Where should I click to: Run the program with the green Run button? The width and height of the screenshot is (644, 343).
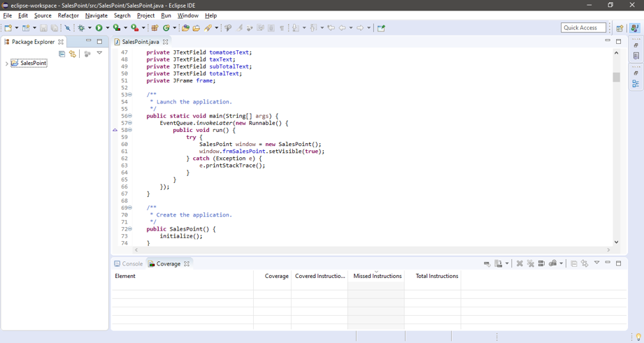pyautogui.click(x=99, y=28)
